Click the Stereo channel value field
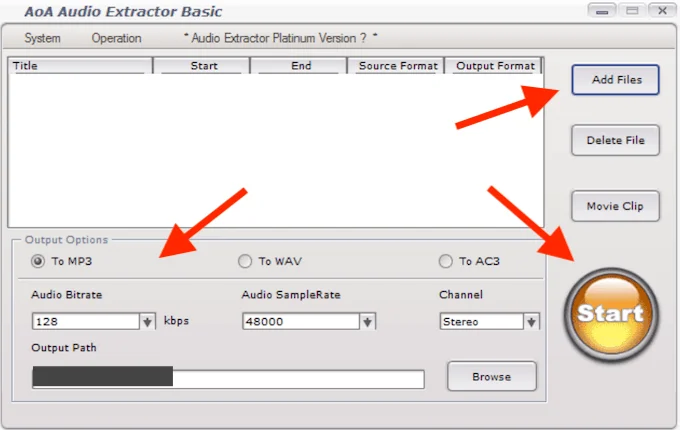Image resolution: width=680 pixels, height=430 pixels. 481,322
